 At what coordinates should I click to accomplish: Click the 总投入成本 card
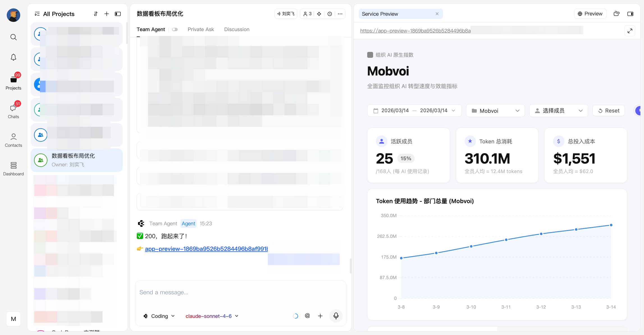[586, 155]
